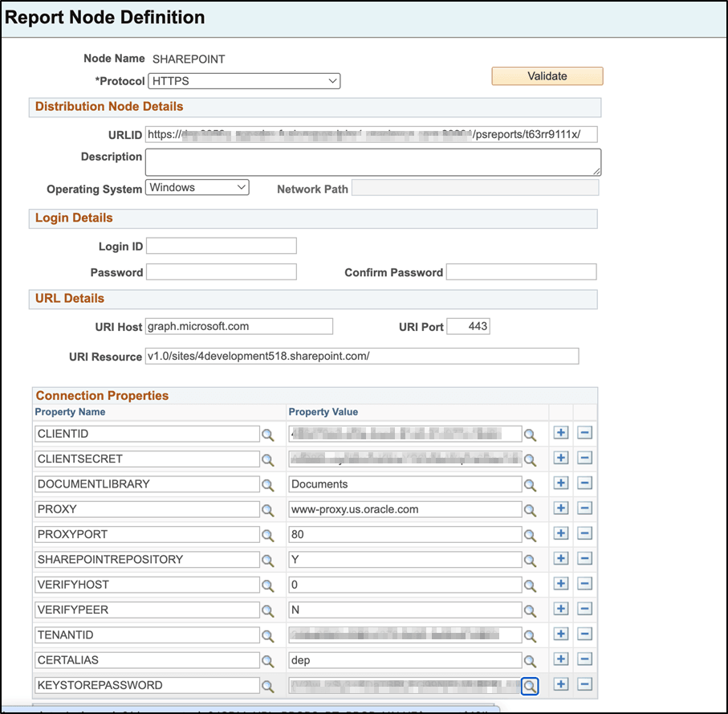The image size is (728, 714).
Task: Delete the PROXYPORT property row
Action: (584, 533)
